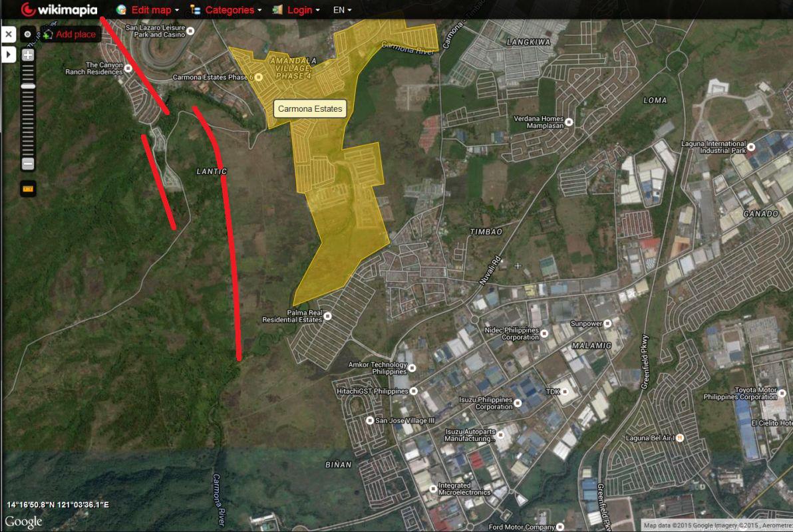Select Carmona Estates Phase 6 marker
Screen dimensions: 793x532
(x=258, y=77)
